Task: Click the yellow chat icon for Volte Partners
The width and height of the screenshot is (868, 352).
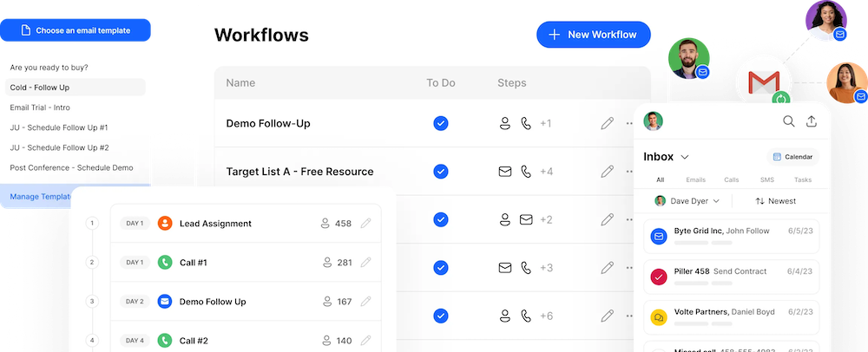Action: (659, 317)
